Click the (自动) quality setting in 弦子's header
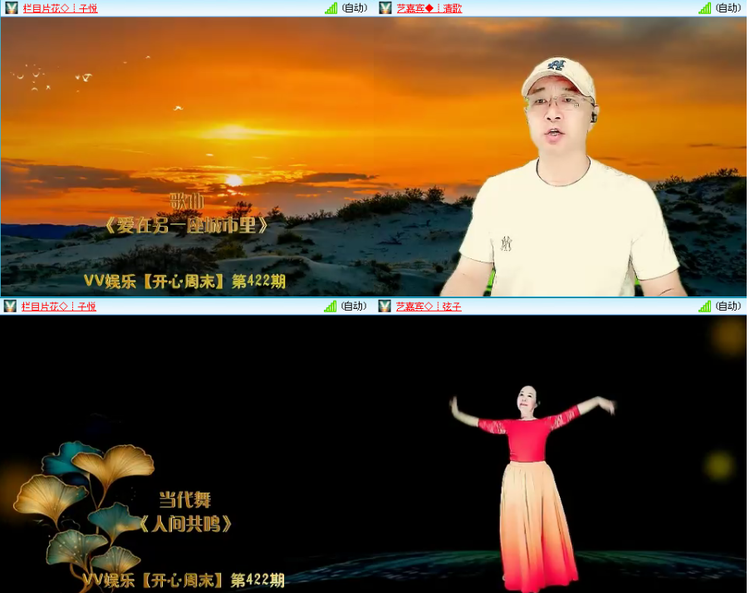The height and width of the screenshot is (593, 750). 728,306
